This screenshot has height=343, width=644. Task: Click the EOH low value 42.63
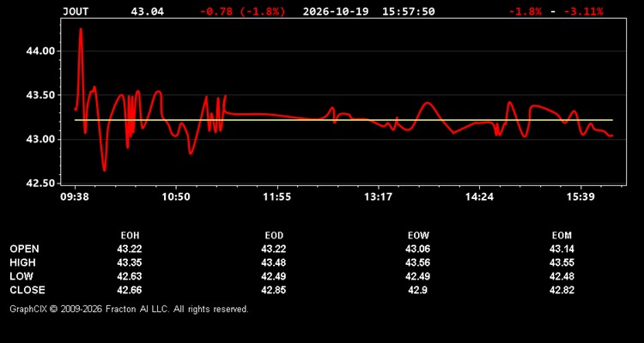coord(130,276)
